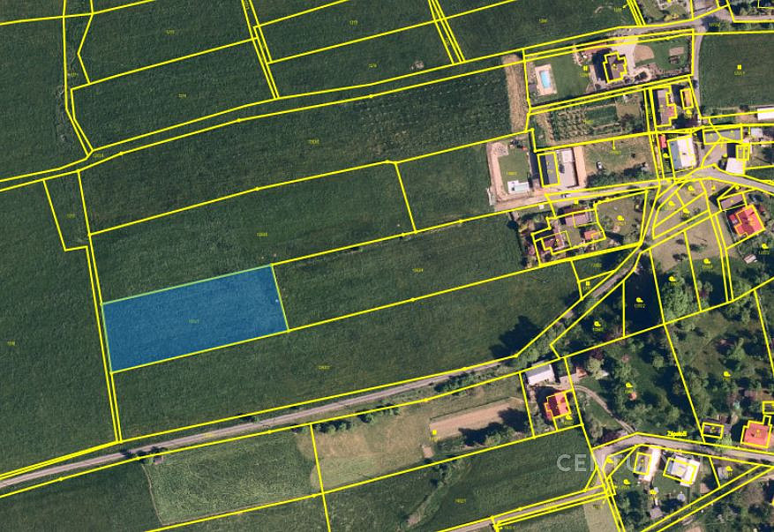774x532 pixels.
Task: Click the brown dirt strip at the field edge
Action: point(515,94)
